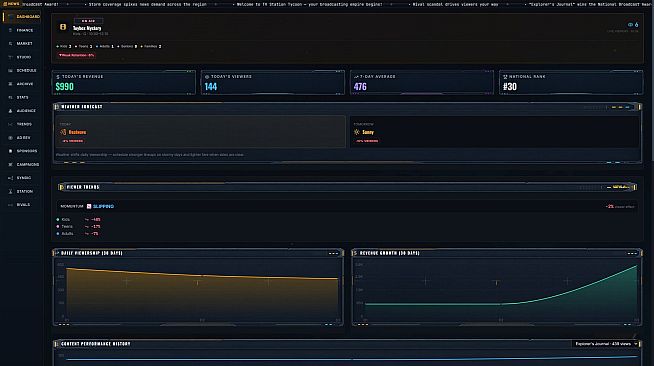Viewport: 654px width, 366px height.
Task: Click the Ad Rev sidebar icon
Action: point(10,138)
